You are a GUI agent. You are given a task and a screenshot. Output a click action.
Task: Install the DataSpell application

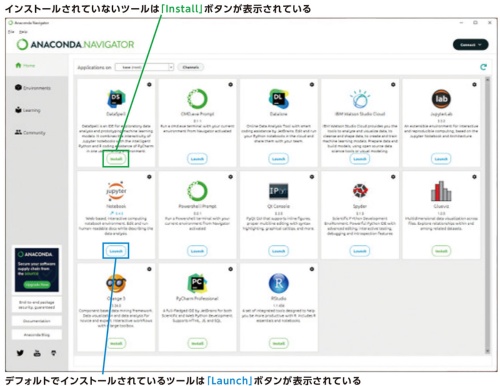pyautogui.click(x=116, y=159)
